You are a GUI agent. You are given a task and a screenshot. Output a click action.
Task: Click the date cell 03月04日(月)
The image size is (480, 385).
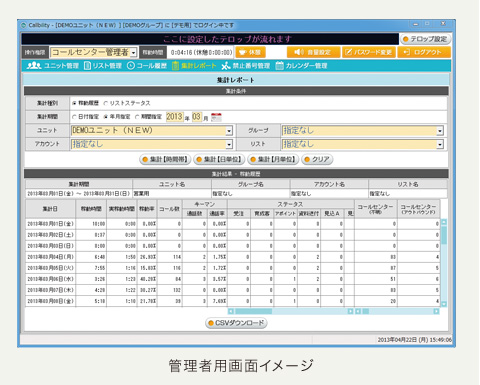click(50, 257)
